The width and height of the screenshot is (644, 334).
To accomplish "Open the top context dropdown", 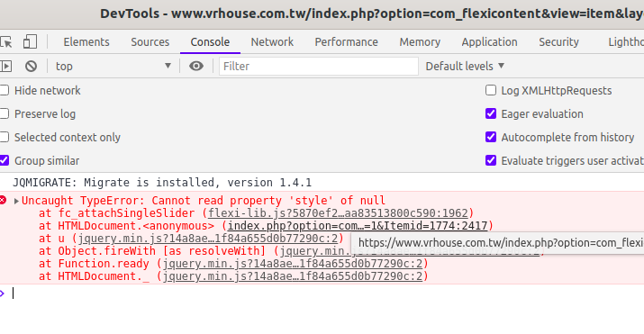I will click(x=113, y=66).
